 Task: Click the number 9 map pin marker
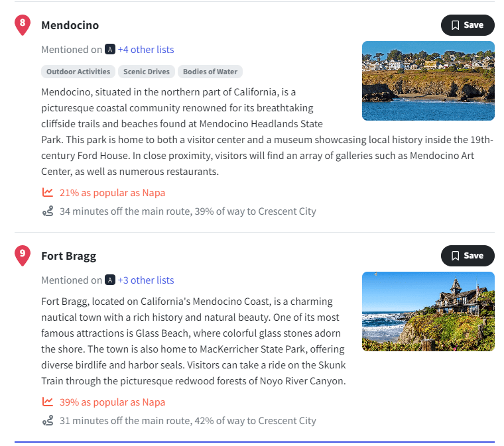click(x=23, y=255)
